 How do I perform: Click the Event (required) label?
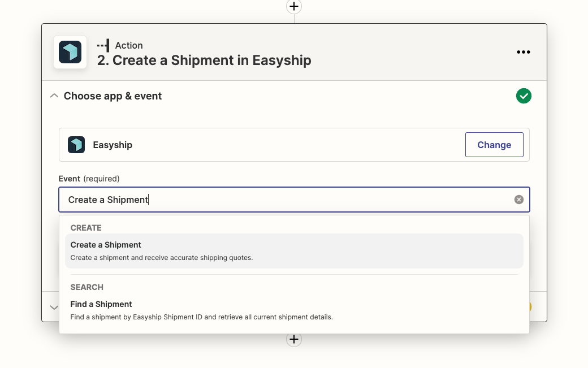89,179
